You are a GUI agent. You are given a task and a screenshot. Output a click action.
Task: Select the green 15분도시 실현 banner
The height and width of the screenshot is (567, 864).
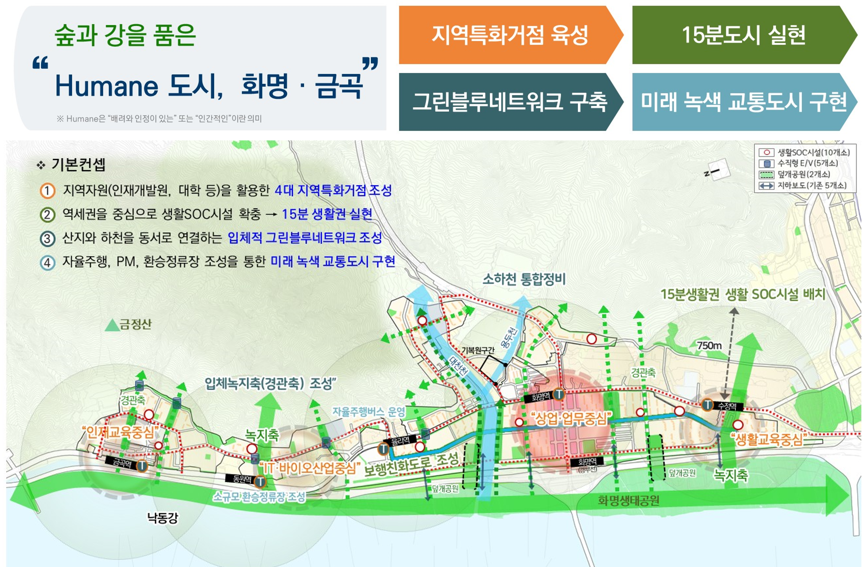[742, 35]
